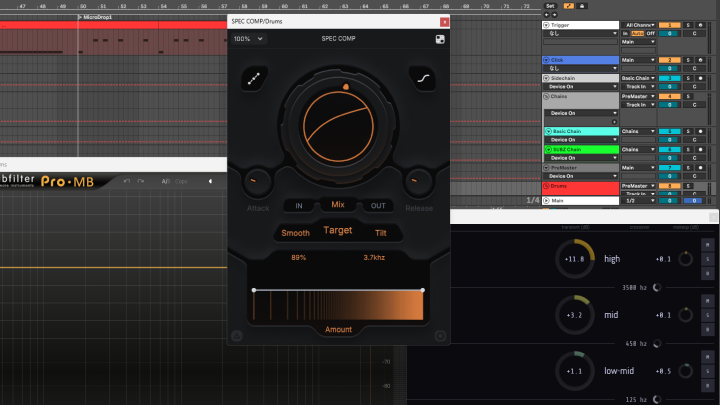Click the plus icon in Chains track
Screen dimensions: 720x405
coord(614,122)
